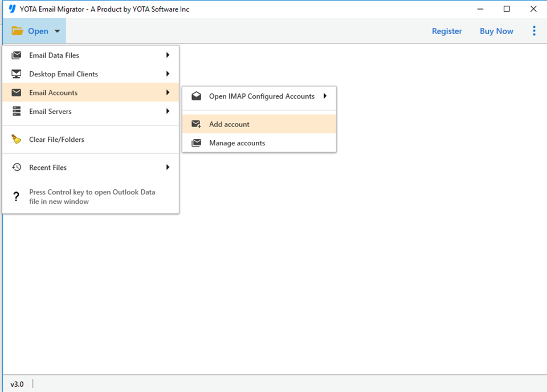Click the broom icon beside Clear File/Folders
This screenshot has width=547, height=392.
coord(16,139)
